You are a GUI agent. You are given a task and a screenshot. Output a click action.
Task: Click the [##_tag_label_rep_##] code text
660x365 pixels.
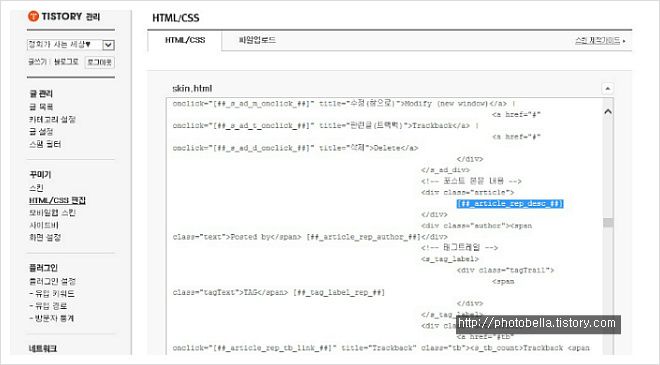(339, 292)
